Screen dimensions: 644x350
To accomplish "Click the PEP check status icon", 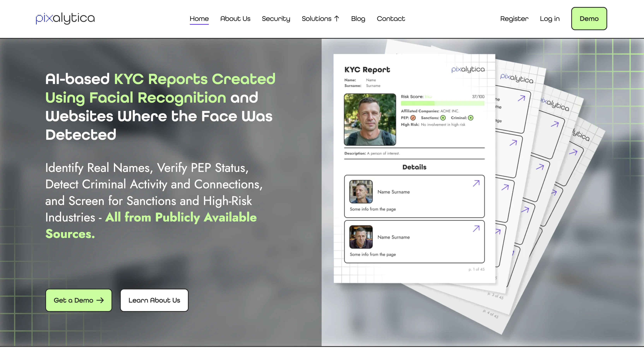I will click(413, 118).
